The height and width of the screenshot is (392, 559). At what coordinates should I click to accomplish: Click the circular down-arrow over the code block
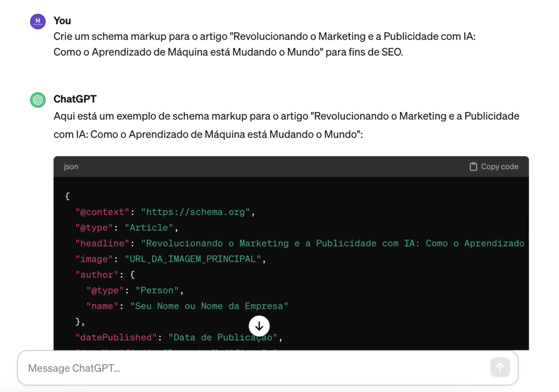tap(259, 326)
